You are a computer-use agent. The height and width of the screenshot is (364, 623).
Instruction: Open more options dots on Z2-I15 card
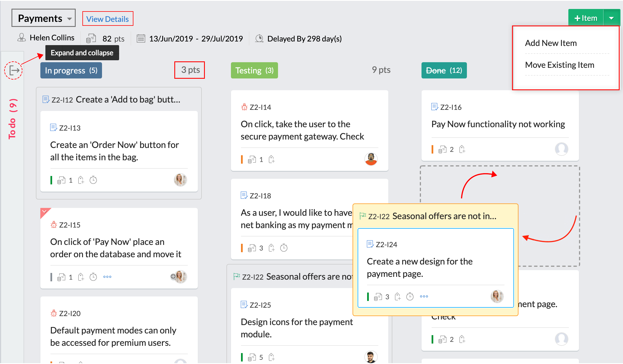[x=107, y=277]
